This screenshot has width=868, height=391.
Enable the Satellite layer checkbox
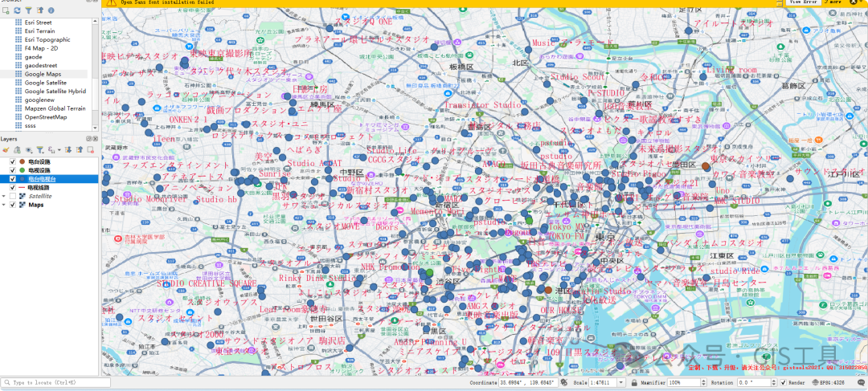(13, 196)
